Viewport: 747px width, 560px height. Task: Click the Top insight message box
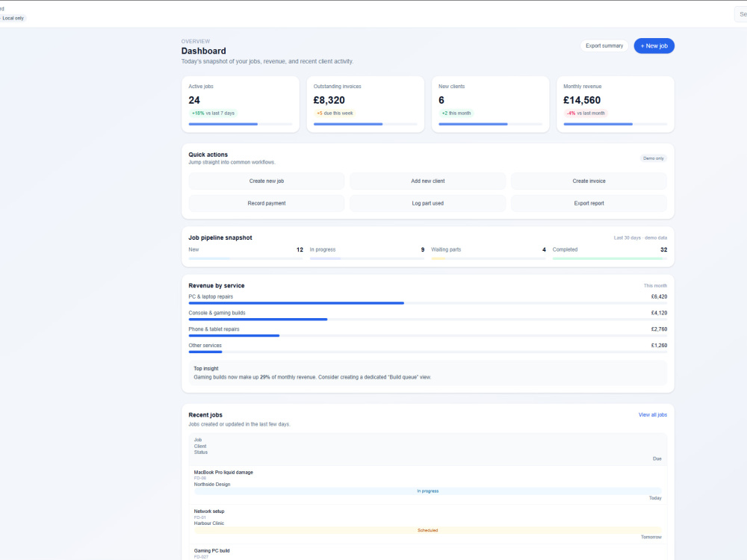(428, 373)
